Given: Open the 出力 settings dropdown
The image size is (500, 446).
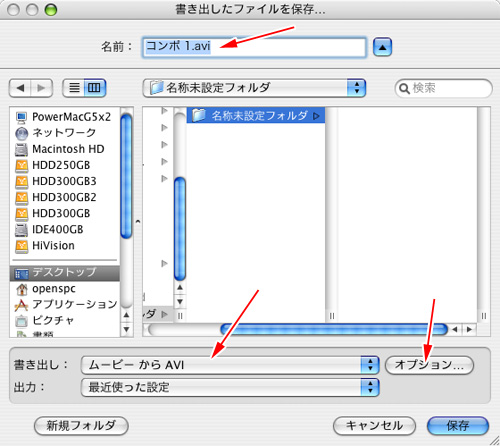Looking at the screenshot, I should point(230,387).
